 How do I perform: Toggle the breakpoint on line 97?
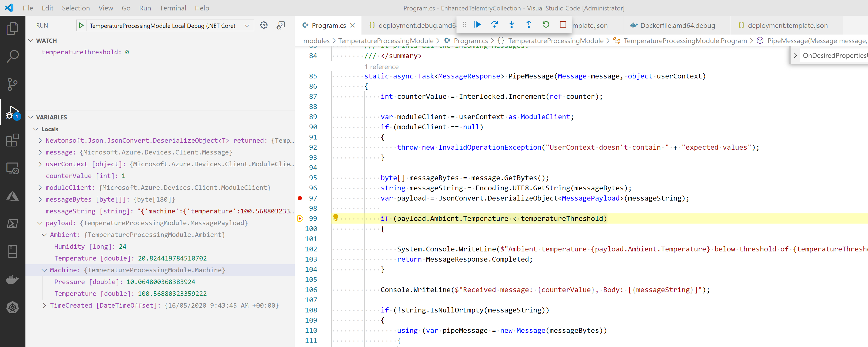pos(300,198)
